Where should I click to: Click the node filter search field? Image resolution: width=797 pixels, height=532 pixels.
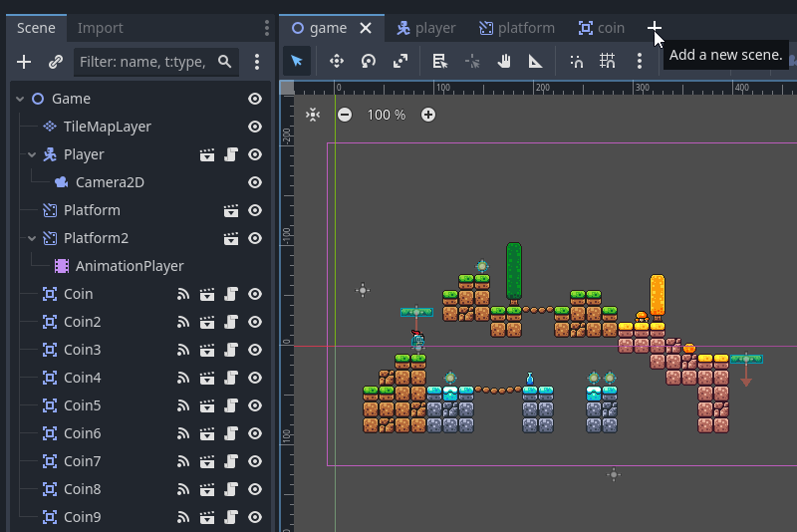(144, 62)
